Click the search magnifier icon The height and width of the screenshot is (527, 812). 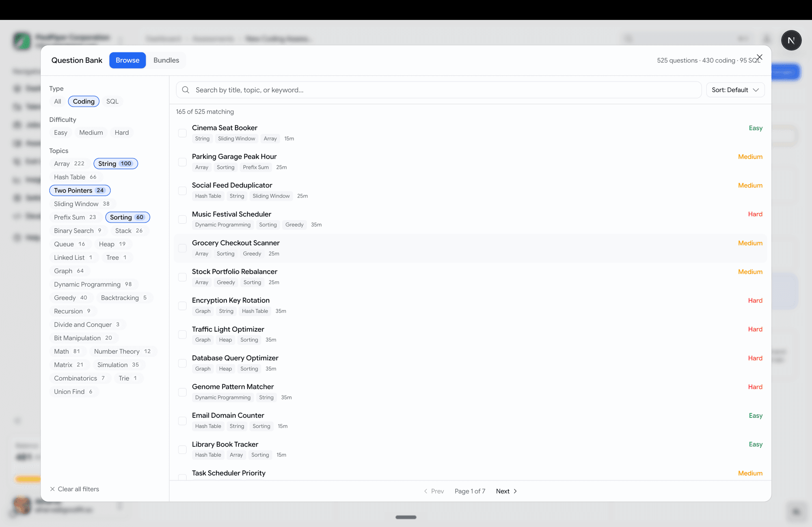(186, 90)
